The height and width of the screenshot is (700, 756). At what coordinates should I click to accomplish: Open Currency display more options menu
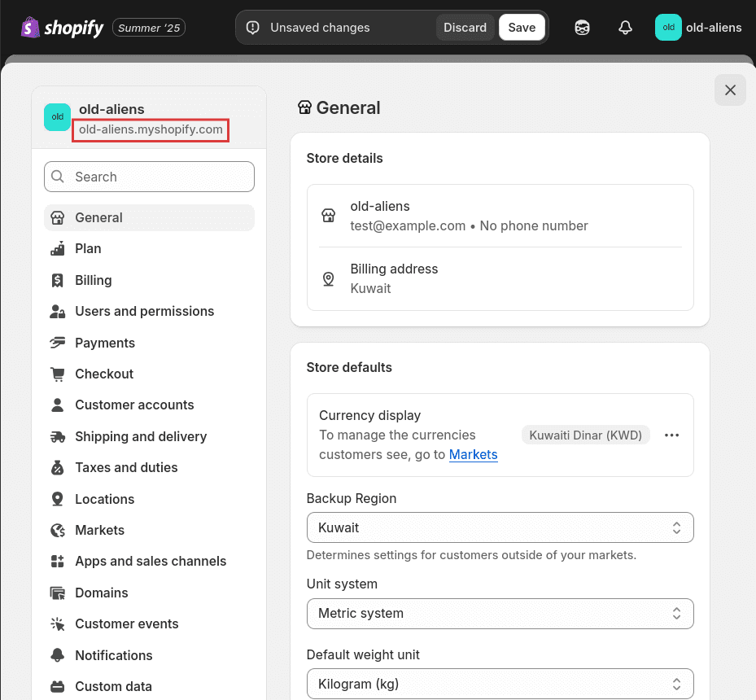671,435
